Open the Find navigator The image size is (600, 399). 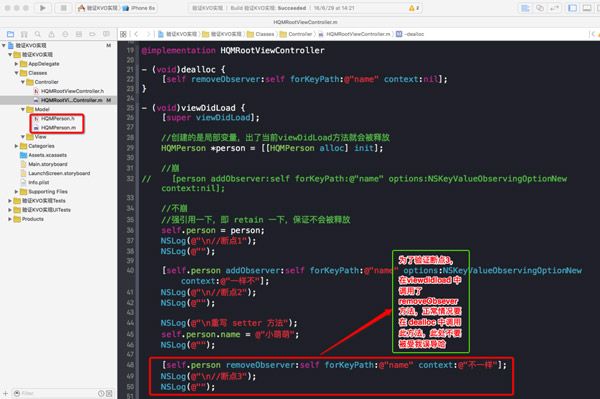coord(38,34)
